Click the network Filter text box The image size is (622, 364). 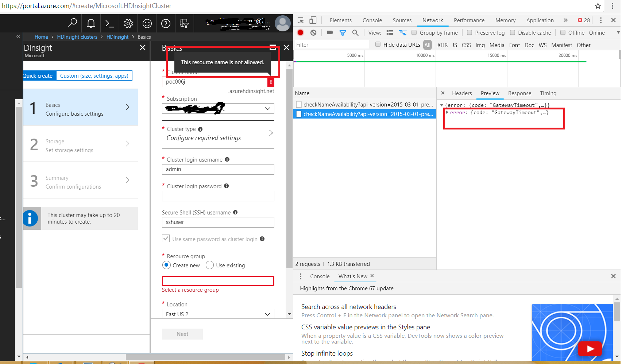pyautogui.click(x=332, y=44)
